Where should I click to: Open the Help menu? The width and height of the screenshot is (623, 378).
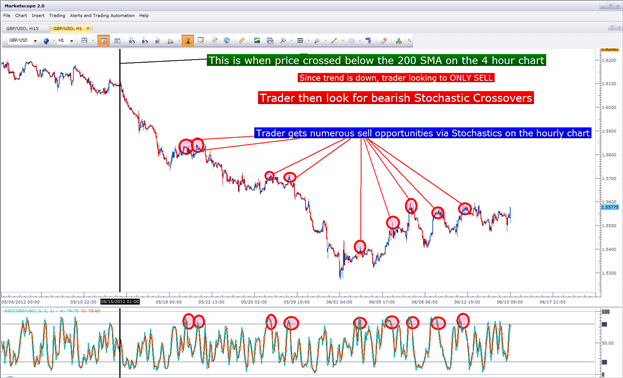144,16
